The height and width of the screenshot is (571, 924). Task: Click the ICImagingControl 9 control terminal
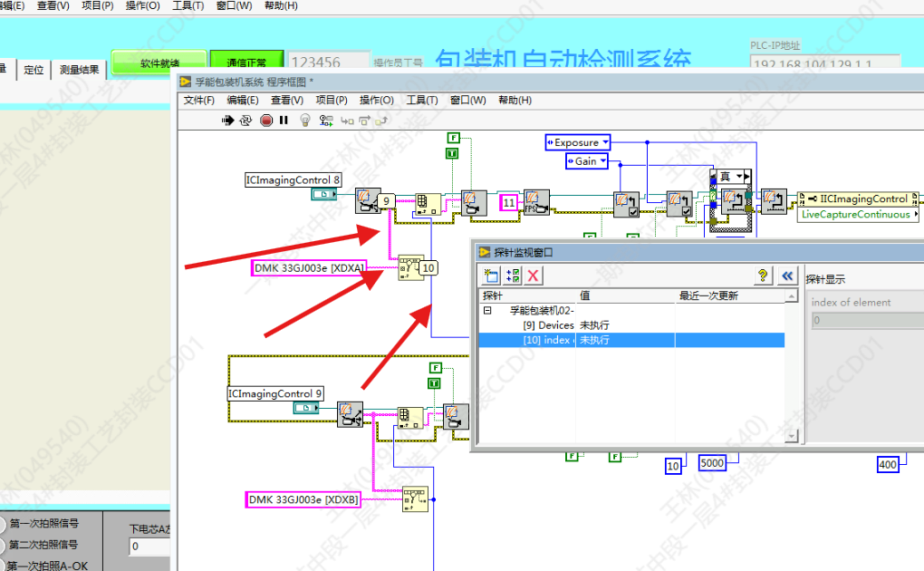(x=306, y=408)
